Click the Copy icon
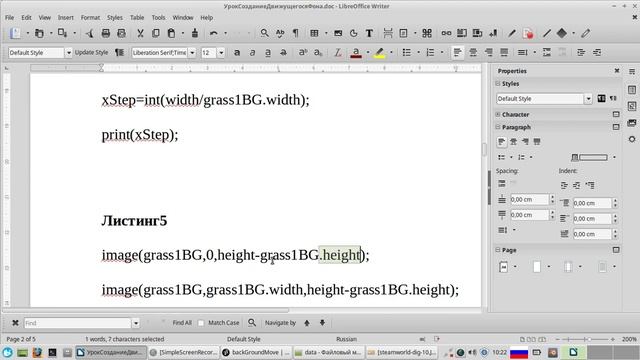The image size is (640, 360). tap(156, 33)
